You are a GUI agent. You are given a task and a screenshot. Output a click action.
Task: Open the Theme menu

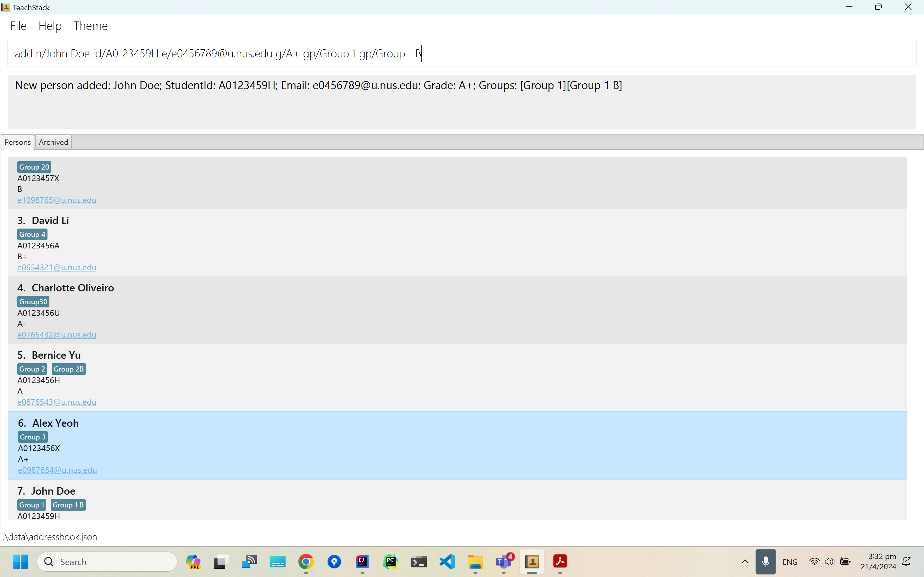[x=90, y=26]
